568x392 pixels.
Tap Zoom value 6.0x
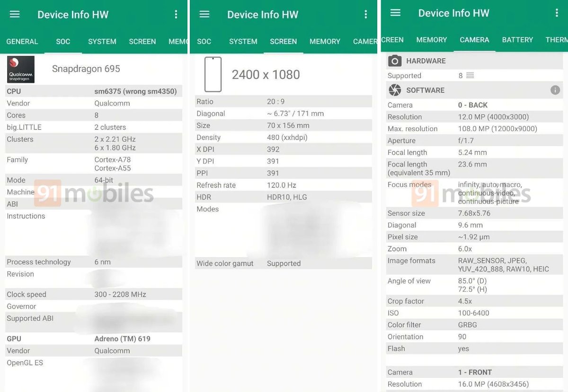coord(465,249)
